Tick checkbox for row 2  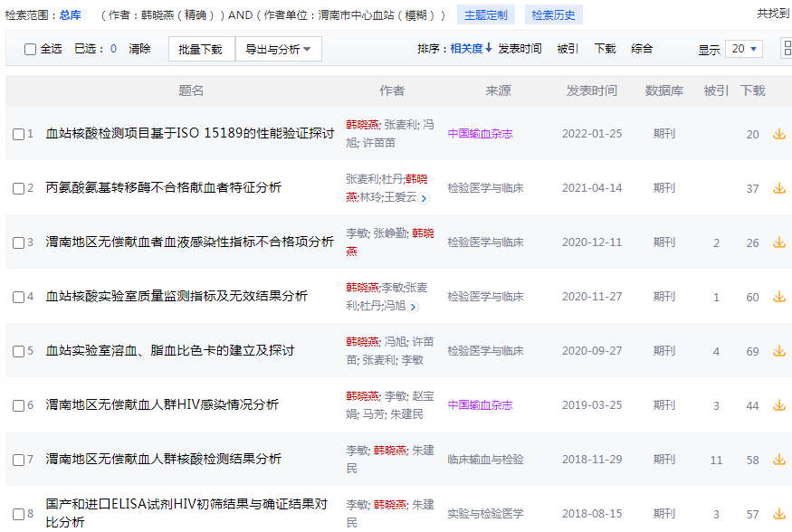19,188
